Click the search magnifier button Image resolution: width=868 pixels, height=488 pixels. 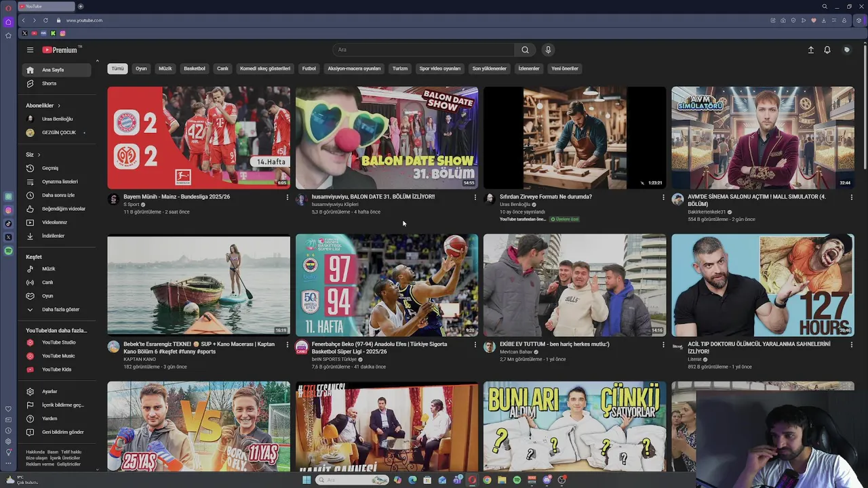pyautogui.click(x=525, y=49)
